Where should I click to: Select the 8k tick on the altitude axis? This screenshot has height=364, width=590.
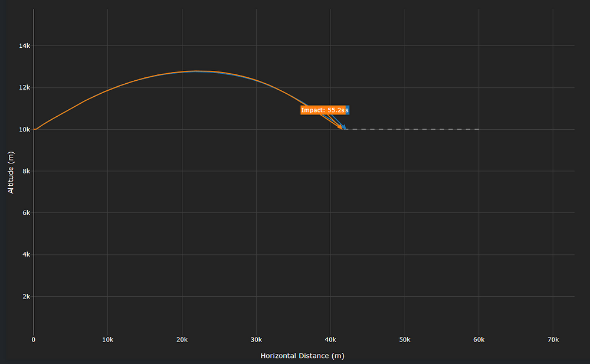[x=25, y=171]
